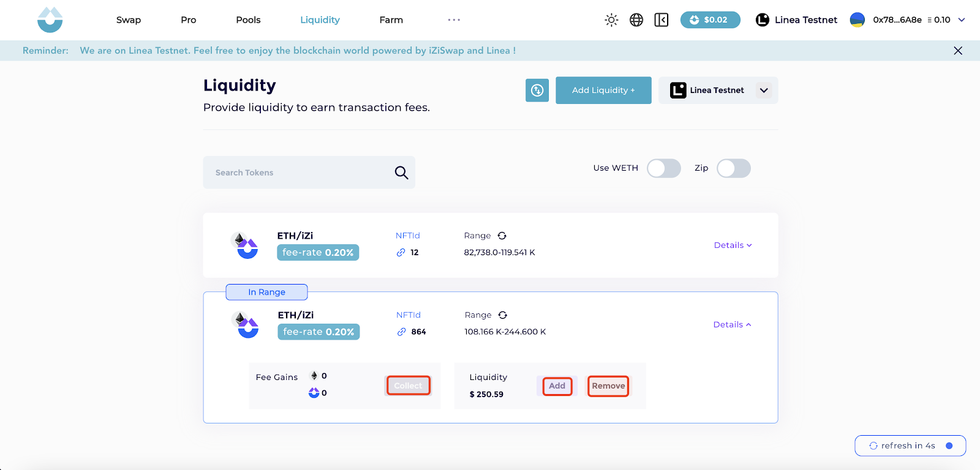Click Add Liquidity + button
980x470 pixels.
603,91
